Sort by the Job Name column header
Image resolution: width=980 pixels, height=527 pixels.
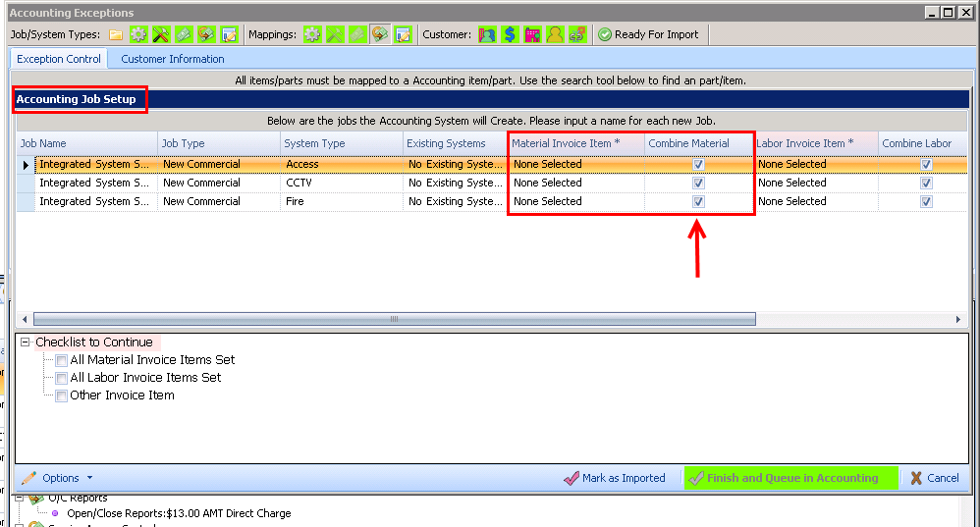click(x=86, y=143)
